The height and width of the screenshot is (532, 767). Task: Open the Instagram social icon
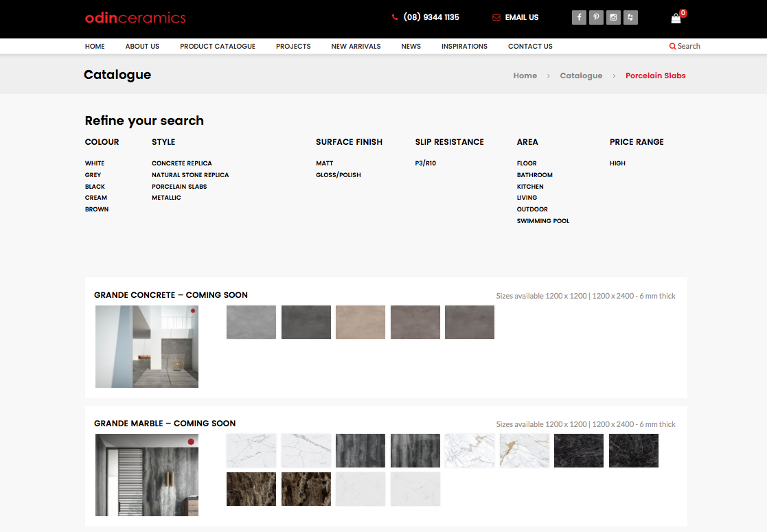613,18
